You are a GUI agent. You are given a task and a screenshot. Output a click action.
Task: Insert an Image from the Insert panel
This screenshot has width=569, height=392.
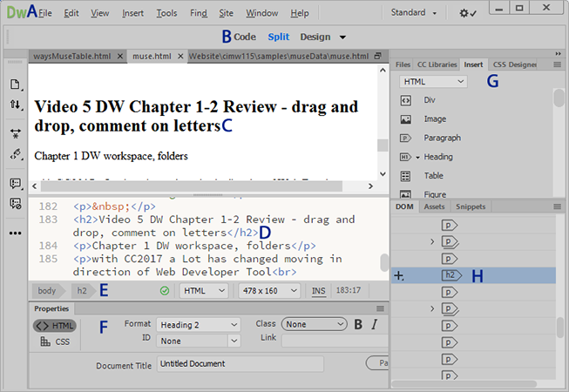click(434, 118)
